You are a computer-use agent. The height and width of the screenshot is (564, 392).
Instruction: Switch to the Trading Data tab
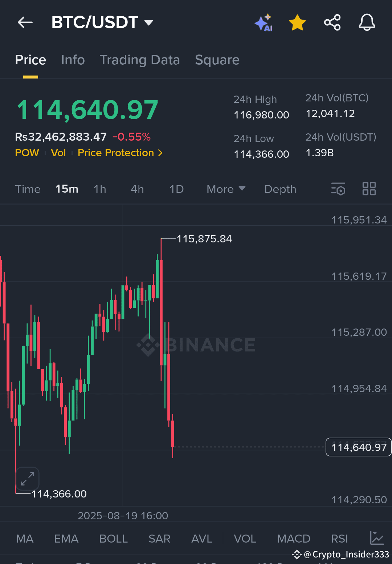click(140, 60)
